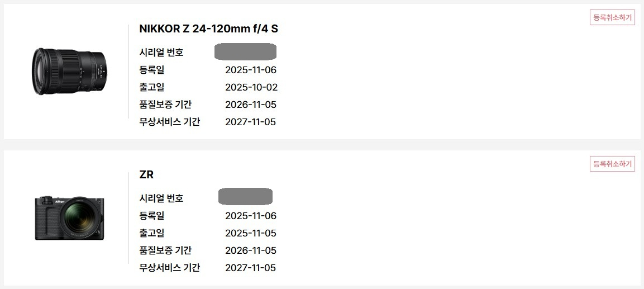Click the ZR's 시리얼 번호 label
Screen dimensions: 644x289
(161, 198)
